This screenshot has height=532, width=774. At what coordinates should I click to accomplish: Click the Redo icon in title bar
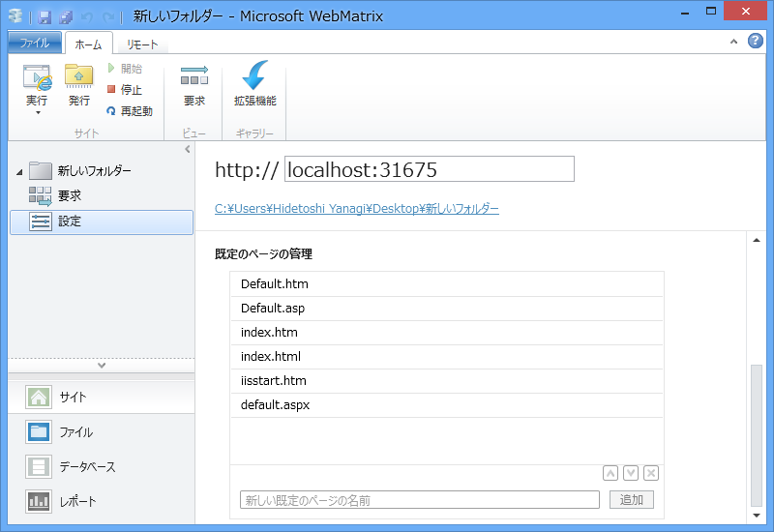click(108, 17)
